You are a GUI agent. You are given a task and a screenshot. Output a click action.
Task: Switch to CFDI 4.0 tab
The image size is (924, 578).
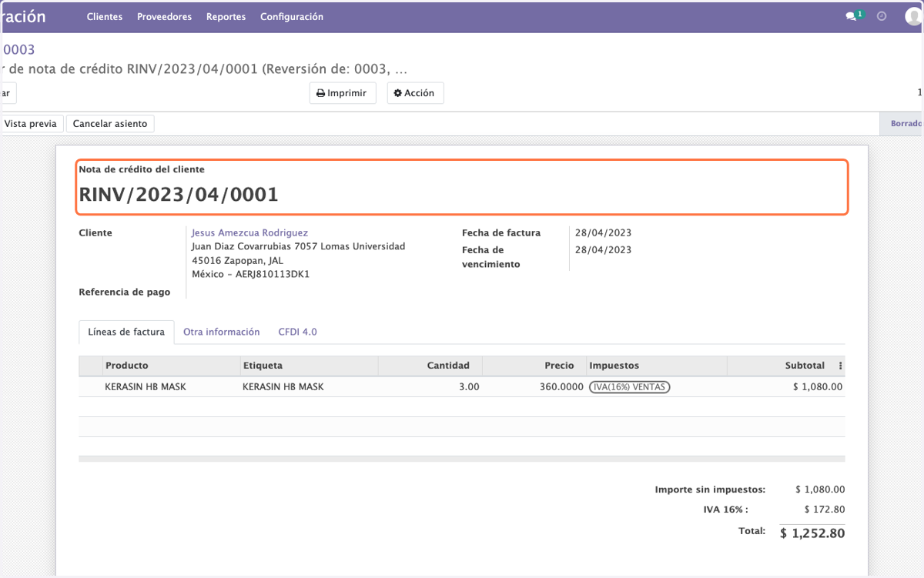tap(298, 332)
